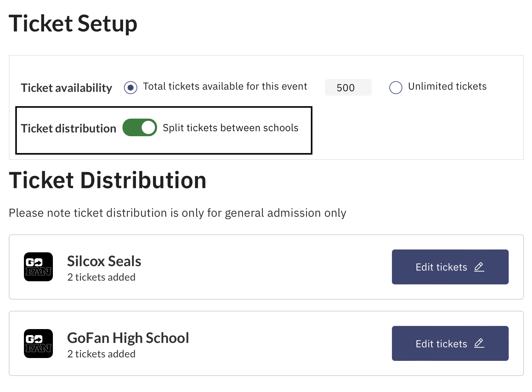Select the pencil edit icon on Silcox Seals button
The width and height of the screenshot is (532, 392).
pyautogui.click(x=479, y=267)
